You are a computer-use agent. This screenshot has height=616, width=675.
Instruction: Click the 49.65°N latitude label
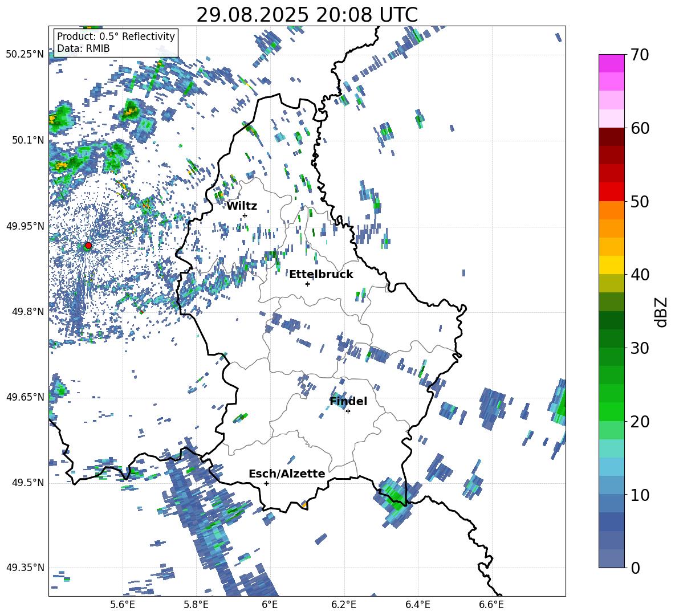tap(25, 397)
